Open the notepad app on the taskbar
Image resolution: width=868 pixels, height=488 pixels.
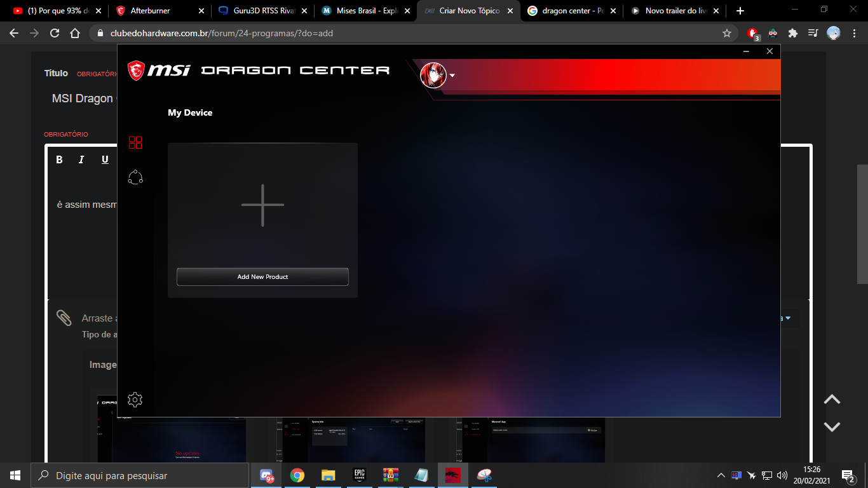[x=421, y=475]
